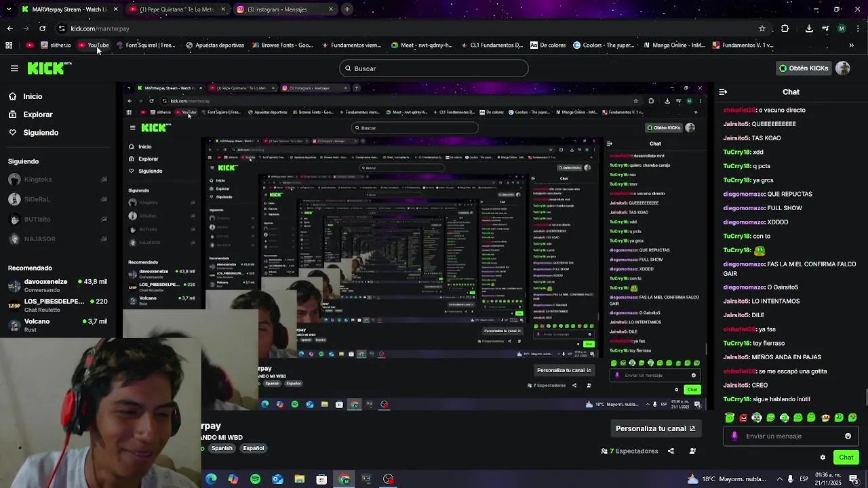Open the YouTube bookmark
868x488 pixels.
93,45
